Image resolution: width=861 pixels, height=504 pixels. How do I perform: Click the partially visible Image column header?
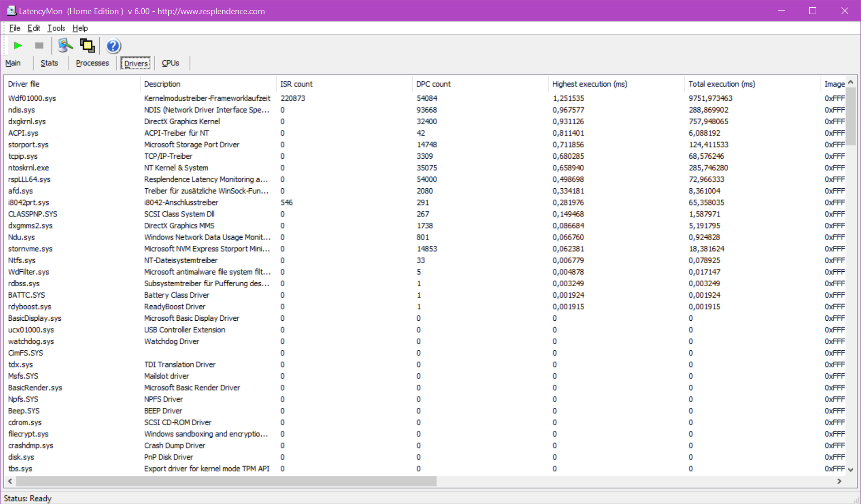(x=834, y=84)
